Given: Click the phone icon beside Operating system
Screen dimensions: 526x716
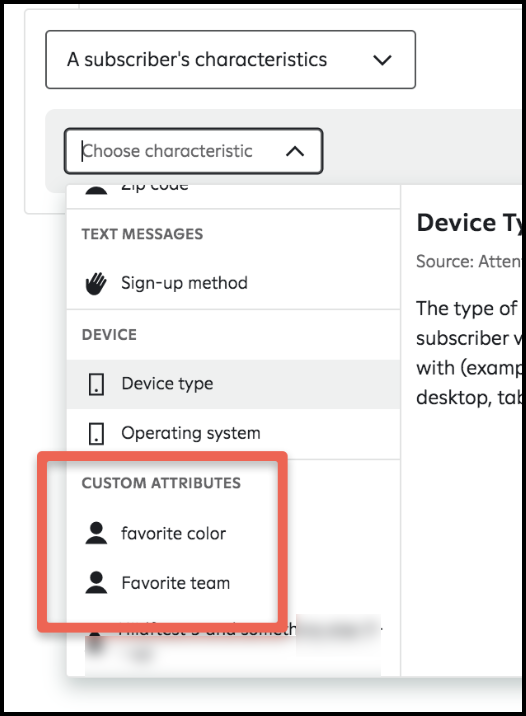Looking at the screenshot, I should pos(96,433).
